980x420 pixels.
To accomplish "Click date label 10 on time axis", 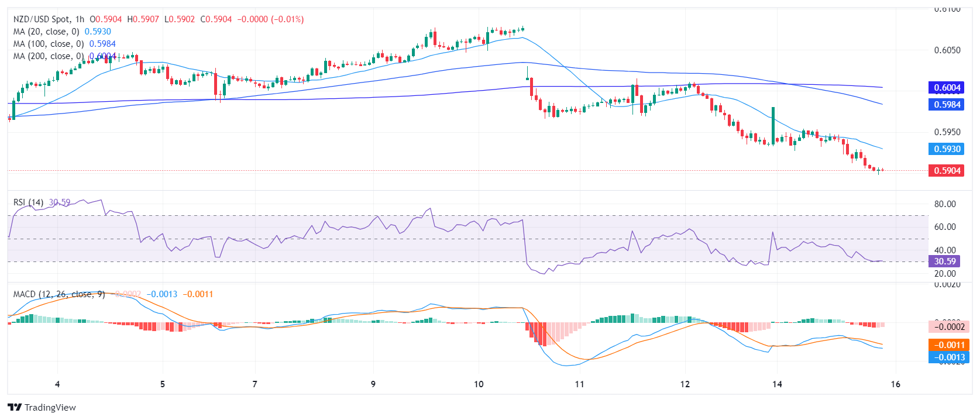I will pyautogui.click(x=479, y=384).
